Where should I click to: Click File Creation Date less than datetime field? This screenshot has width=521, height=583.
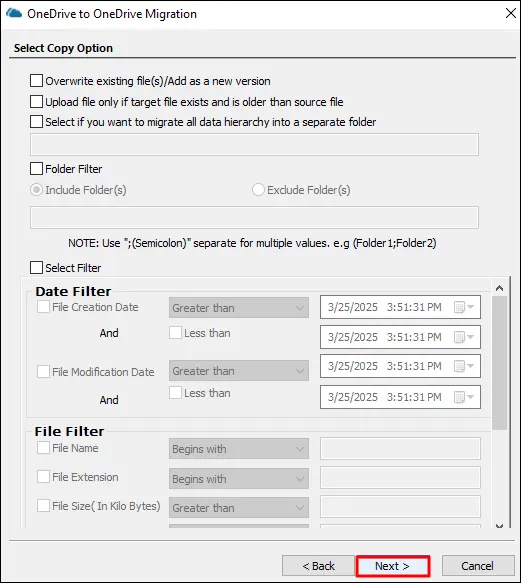[x=400, y=337]
